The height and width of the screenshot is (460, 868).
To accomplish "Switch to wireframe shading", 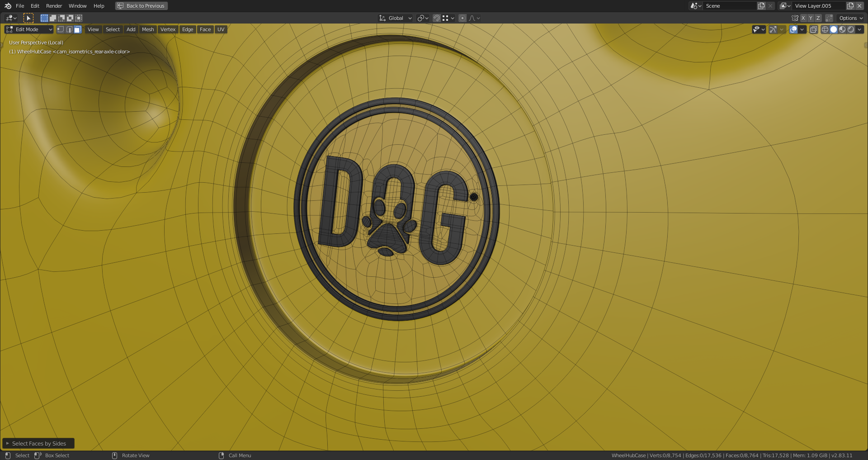I will [x=825, y=29].
